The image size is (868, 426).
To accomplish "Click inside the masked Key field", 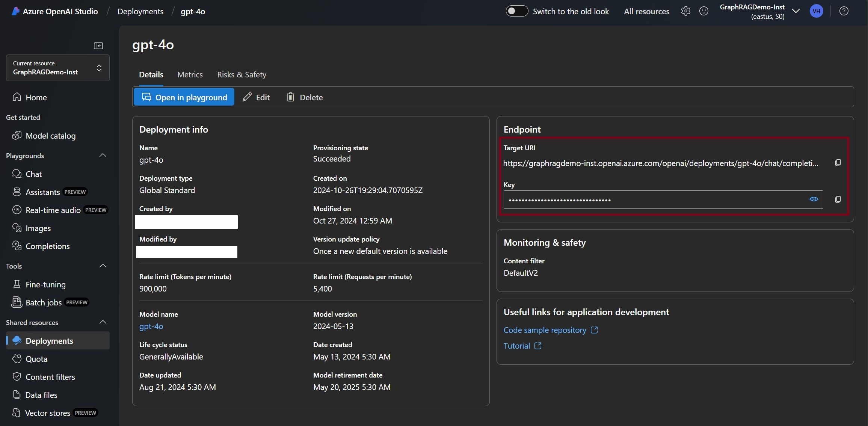I will pos(654,199).
